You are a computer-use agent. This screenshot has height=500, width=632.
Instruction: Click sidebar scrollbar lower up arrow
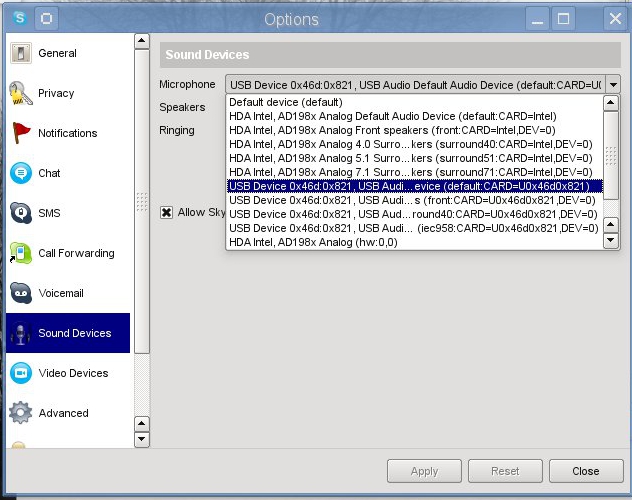(x=141, y=423)
